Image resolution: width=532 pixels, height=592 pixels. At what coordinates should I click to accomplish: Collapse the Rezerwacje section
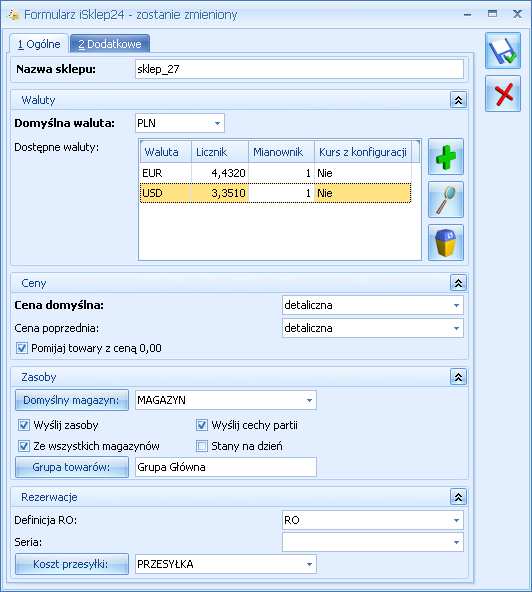click(458, 497)
